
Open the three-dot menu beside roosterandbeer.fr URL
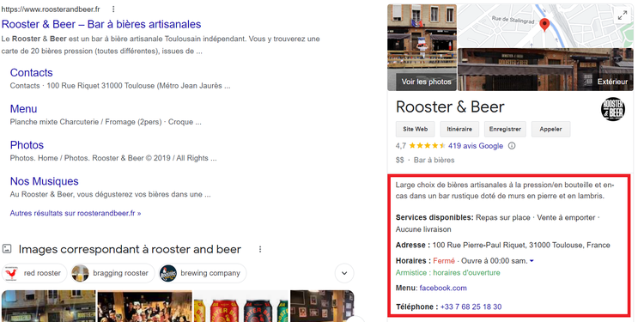pyautogui.click(x=113, y=9)
